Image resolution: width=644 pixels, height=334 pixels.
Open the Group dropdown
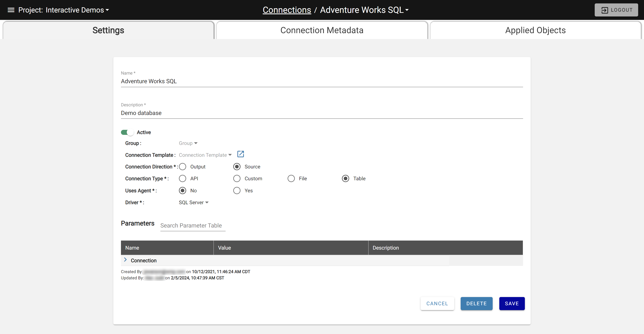point(188,143)
